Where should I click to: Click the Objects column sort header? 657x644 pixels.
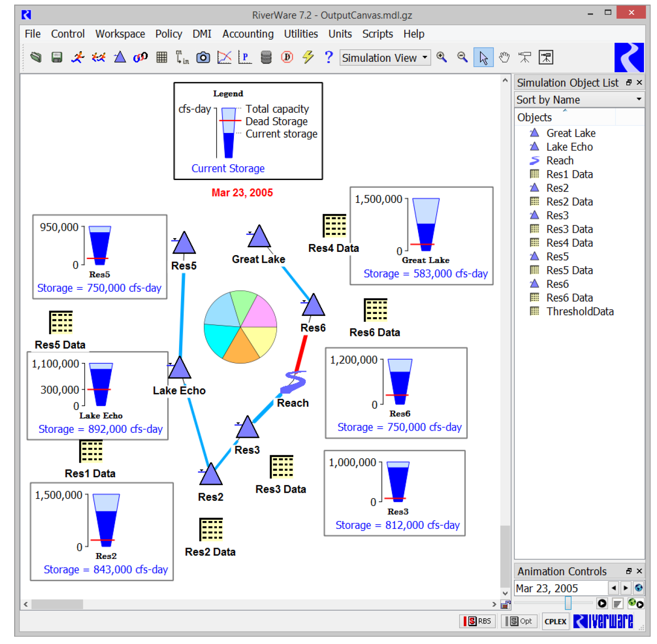(565, 117)
